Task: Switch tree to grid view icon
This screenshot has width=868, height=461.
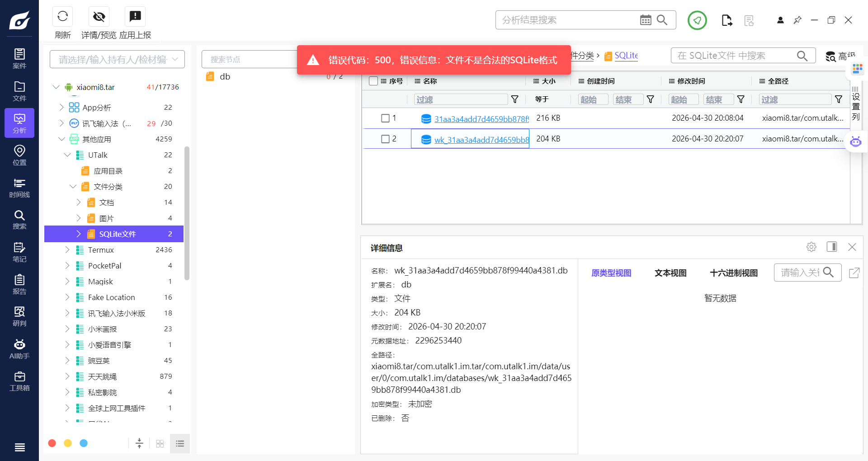Action: point(160,443)
